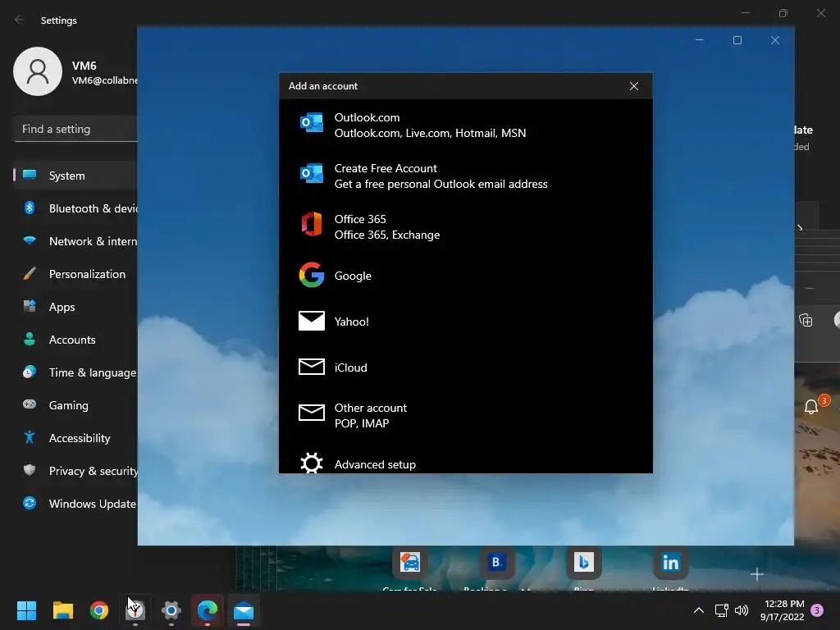Image resolution: width=840 pixels, height=630 pixels.
Task: Choose the Google account logo
Action: coord(311,275)
